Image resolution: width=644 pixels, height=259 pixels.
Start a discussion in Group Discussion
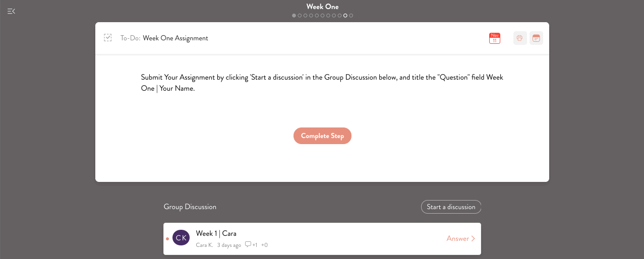point(451,207)
